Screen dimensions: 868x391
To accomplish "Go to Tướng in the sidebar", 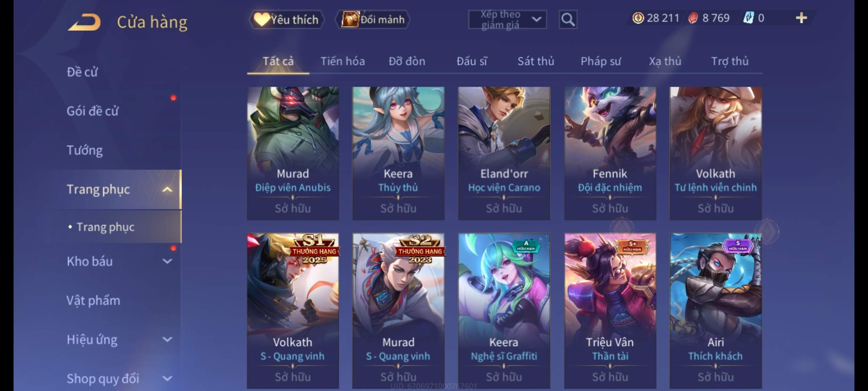I will (x=85, y=150).
